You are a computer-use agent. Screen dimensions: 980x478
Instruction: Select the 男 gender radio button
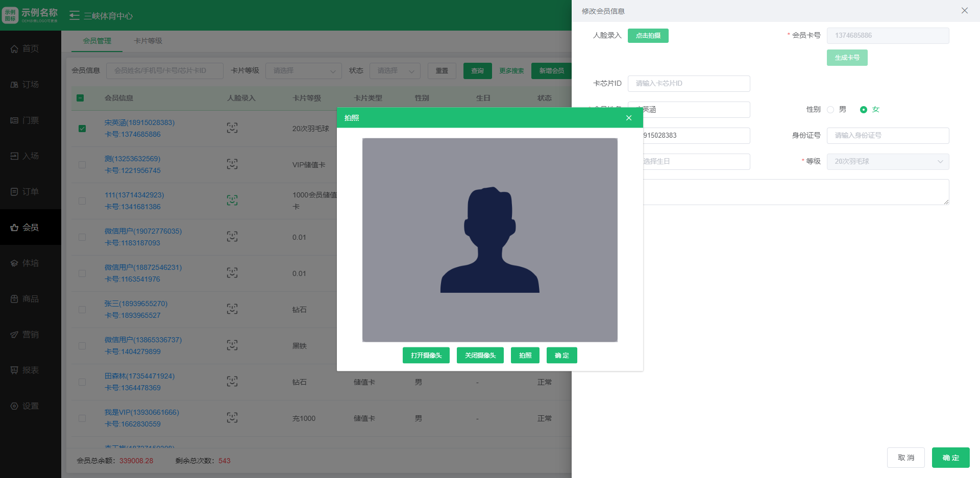tap(830, 110)
